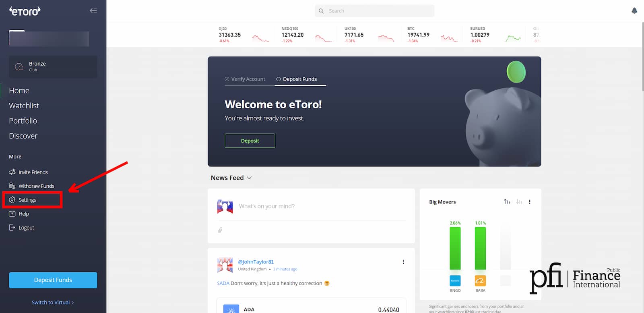The height and width of the screenshot is (313, 644).
Task: Click the green Deposit button
Action: tap(250, 141)
